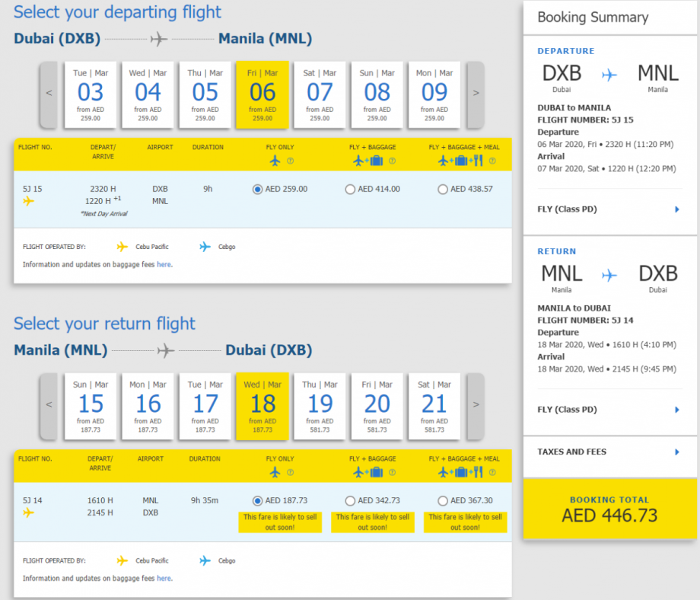This screenshot has width=700, height=600.
Task: Click the Fly + Baggage help icon in departing header
Action: click(393, 161)
